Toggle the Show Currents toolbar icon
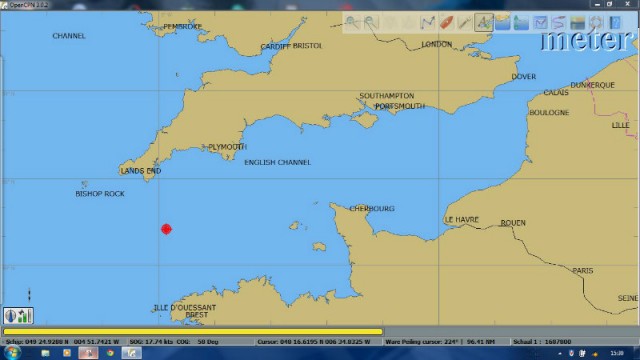The width and height of the screenshot is (640, 360). tap(502, 22)
